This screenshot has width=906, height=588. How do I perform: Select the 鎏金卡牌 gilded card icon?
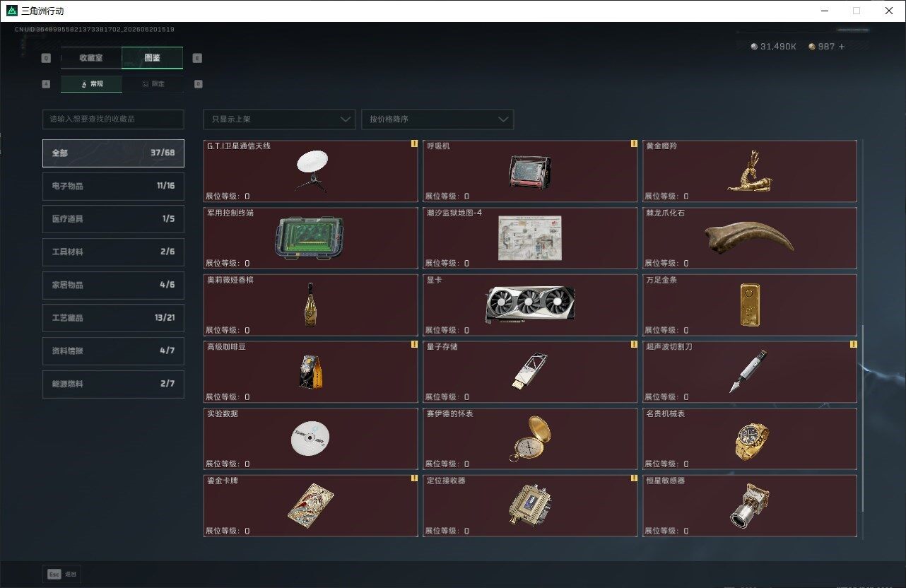(x=310, y=505)
